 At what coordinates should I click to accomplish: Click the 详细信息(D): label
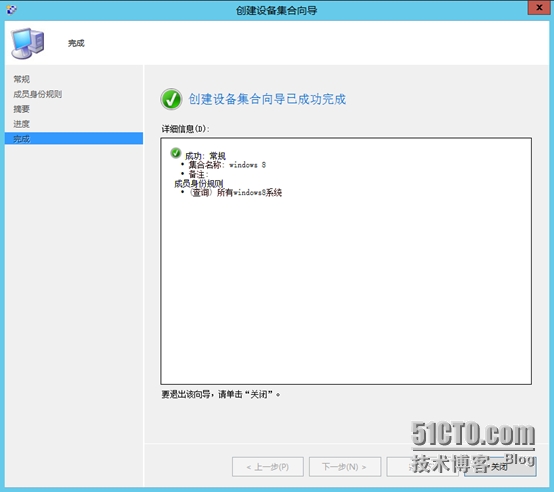click(x=186, y=129)
